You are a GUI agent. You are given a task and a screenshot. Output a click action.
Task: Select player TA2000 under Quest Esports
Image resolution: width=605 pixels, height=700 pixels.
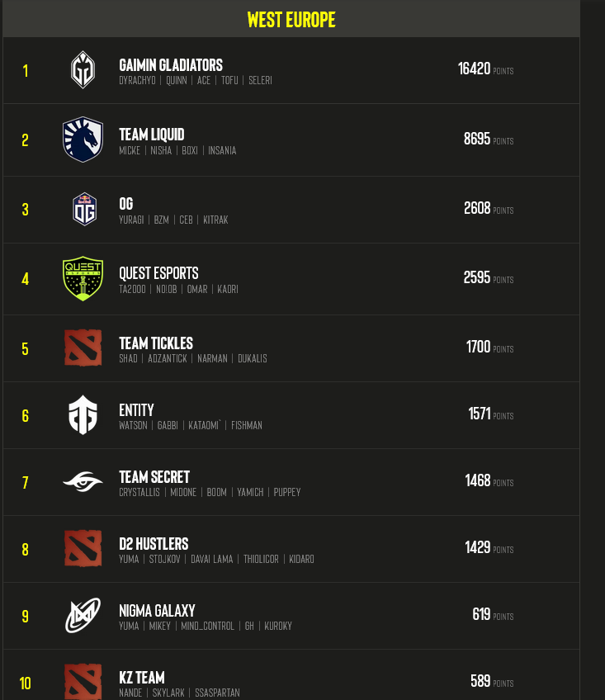[132, 289]
